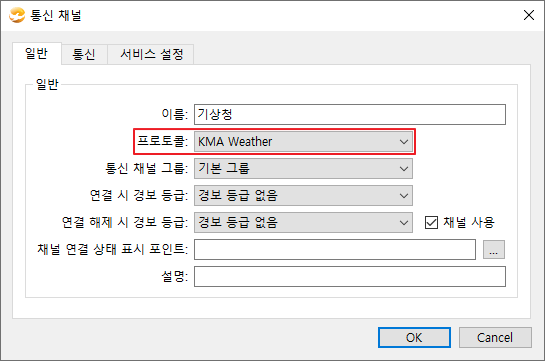
Task: Toggle the 채널 사용 checkbox
Action: (x=431, y=222)
